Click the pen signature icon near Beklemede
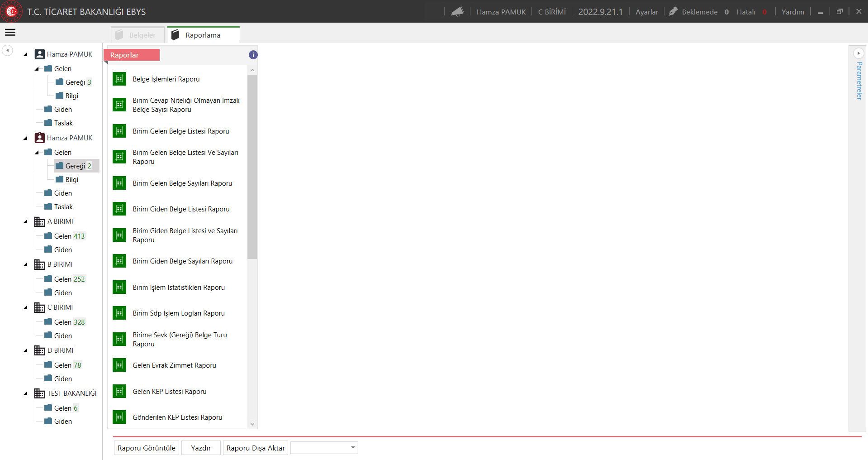Viewport: 868px width, 460px height. [673, 12]
